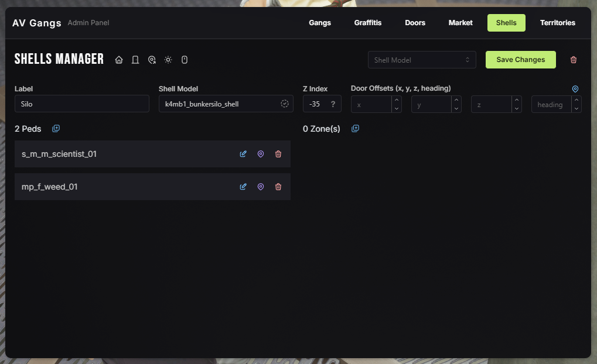Click the mouse icon in the header
597x364 pixels.
(184, 60)
